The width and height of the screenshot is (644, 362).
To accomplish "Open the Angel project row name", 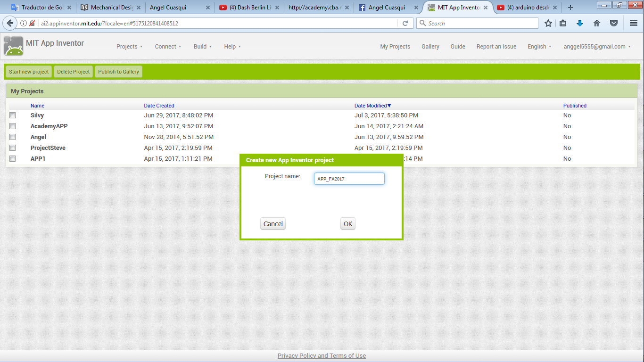I will (38, 137).
